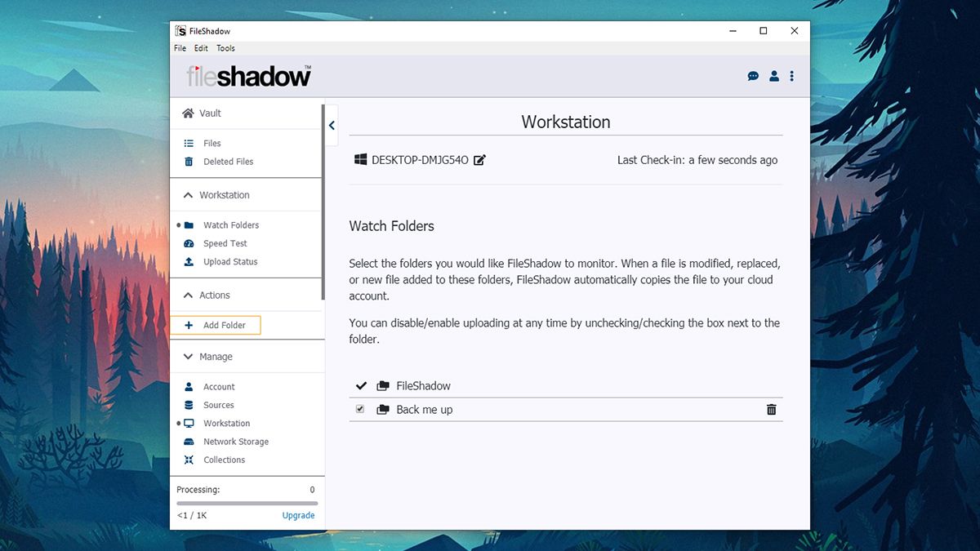
Task: Open the feedback chat bubble
Action: 752,76
